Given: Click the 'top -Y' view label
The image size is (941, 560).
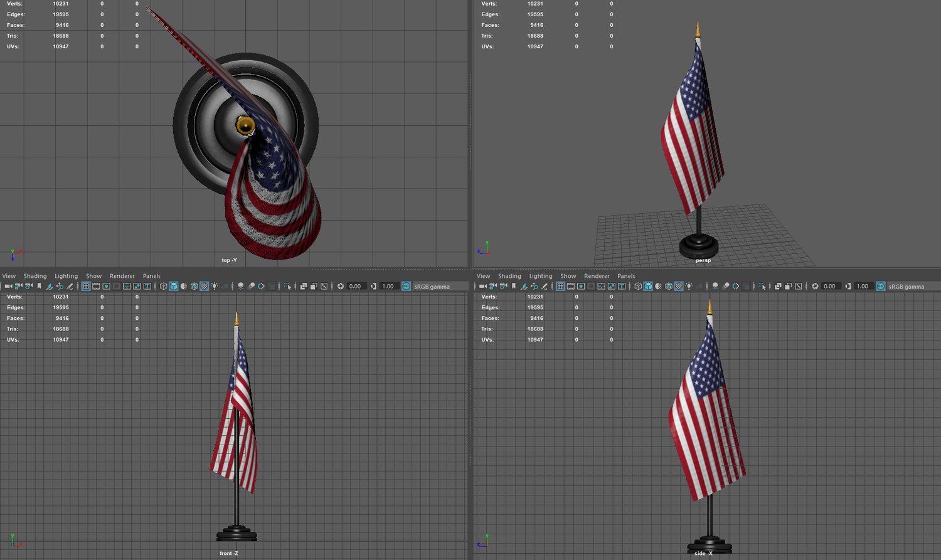Looking at the screenshot, I should click(x=229, y=260).
